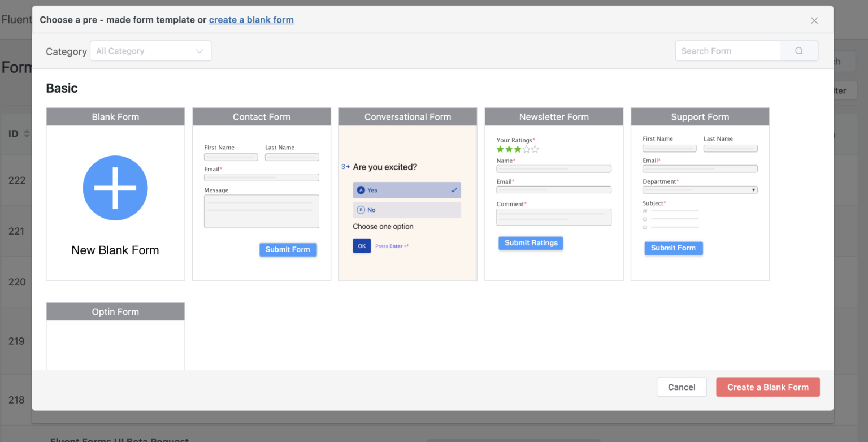Close the template chooser dialog
The width and height of the screenshot is (868, 442).
click(x=814, y=20)
